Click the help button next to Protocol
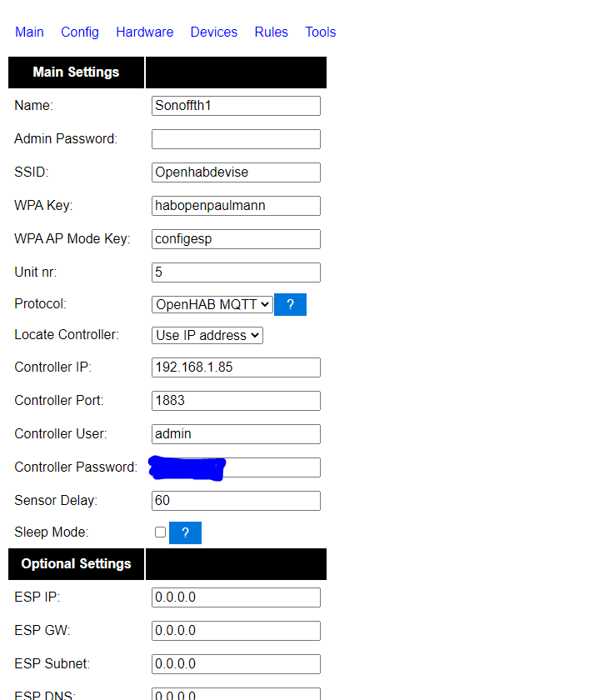The image size is (604, 700). [x=290, y=304]
